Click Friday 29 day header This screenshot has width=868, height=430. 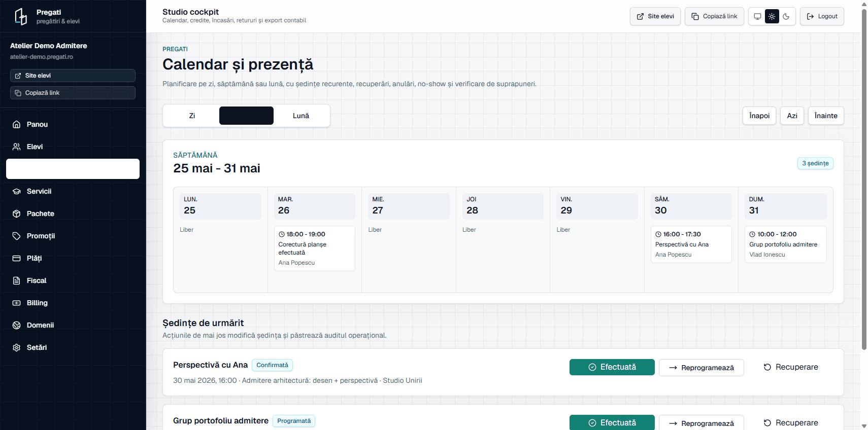tap(597, 206)
